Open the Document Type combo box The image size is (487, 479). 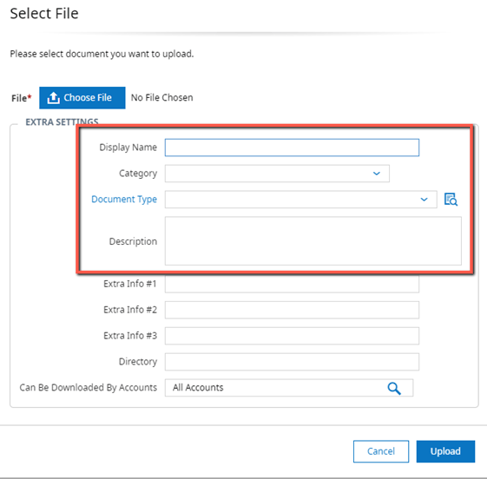[301, 199]
